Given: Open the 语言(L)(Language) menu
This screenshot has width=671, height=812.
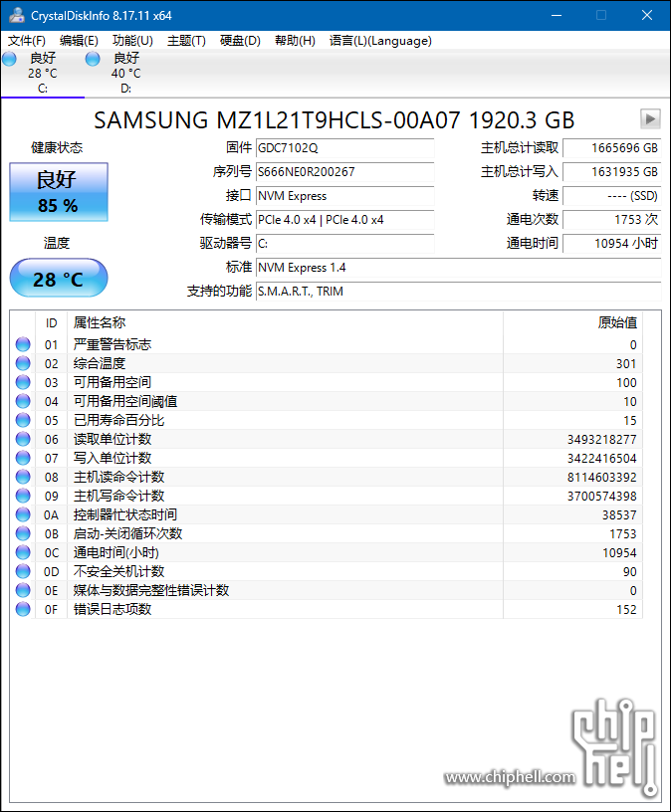Looking at the screenshot, I should pyautogui.click(x=380, y=41).
